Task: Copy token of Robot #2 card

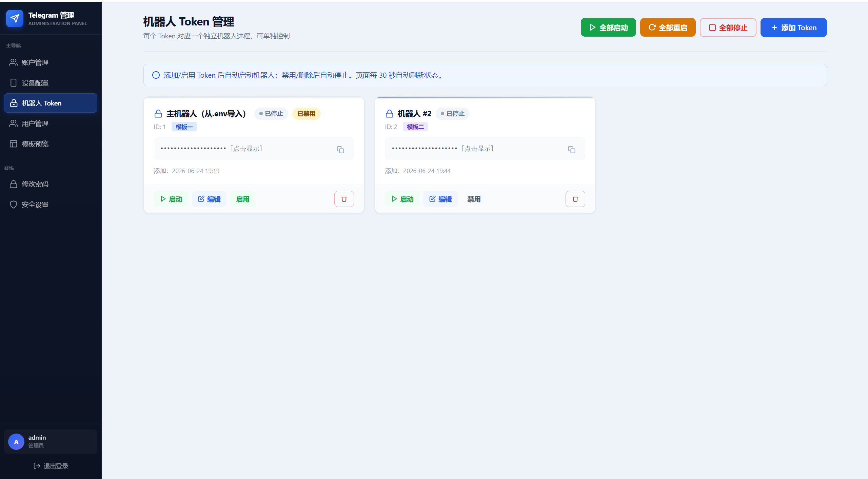Action: pyautogui.click(x=572, y=150)
